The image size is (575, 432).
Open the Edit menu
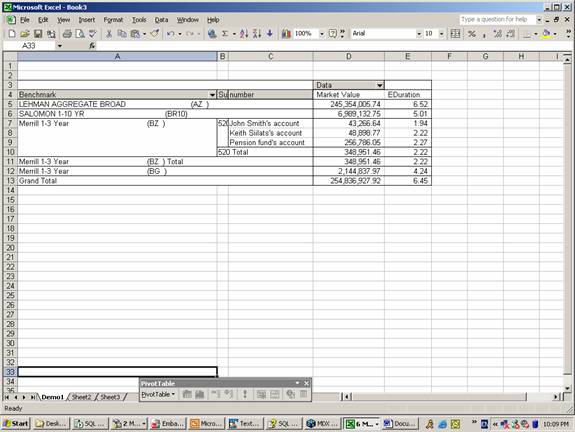coord(43,20)
